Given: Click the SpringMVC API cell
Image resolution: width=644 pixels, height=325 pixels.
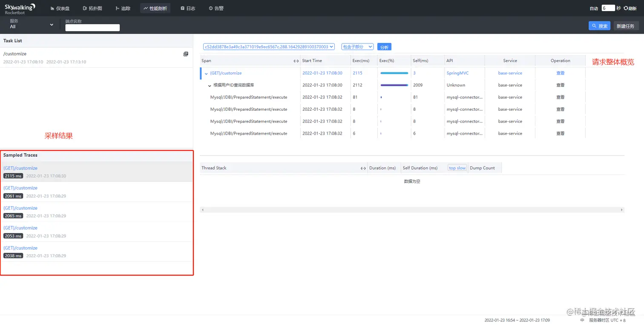Looking at the screenshot, I should (457, 73).
